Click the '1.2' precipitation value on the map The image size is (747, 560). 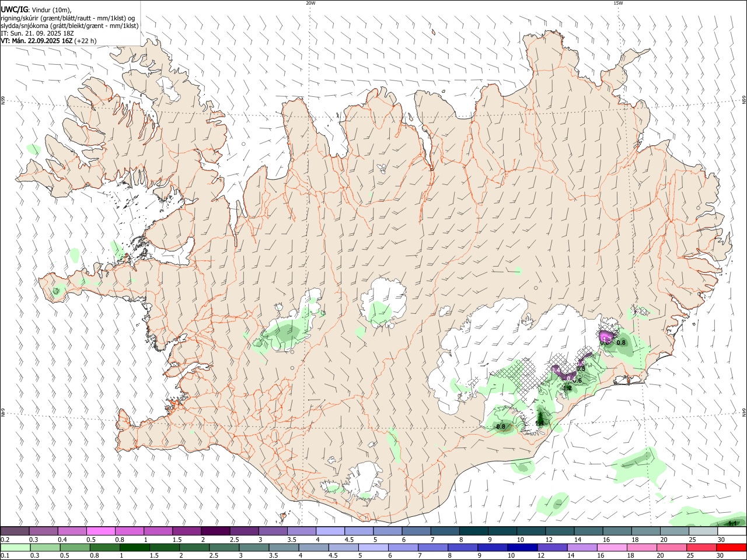[x=567, y=388]
